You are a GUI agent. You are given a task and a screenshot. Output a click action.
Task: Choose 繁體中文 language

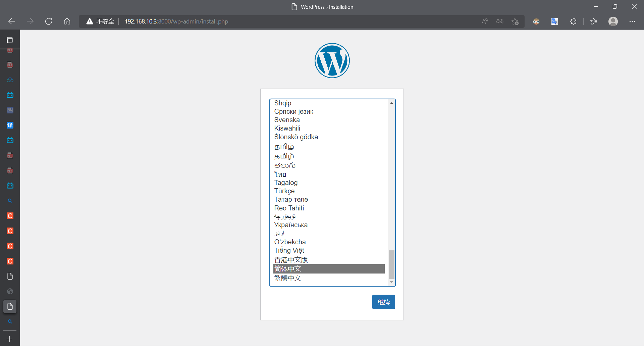click(x=329, y=278)
